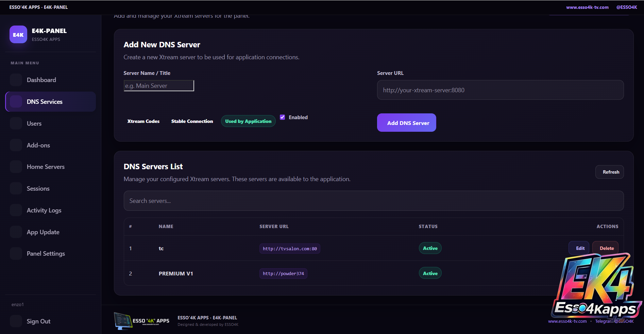Click the App Update sidebar icon box
The image size is (644, 334).
point(16,232)
